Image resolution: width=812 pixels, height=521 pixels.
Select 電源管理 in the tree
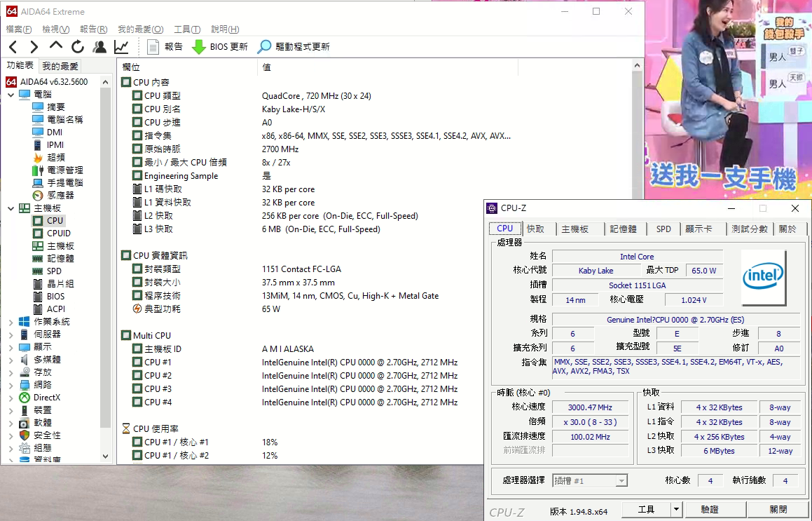[64, 170]
